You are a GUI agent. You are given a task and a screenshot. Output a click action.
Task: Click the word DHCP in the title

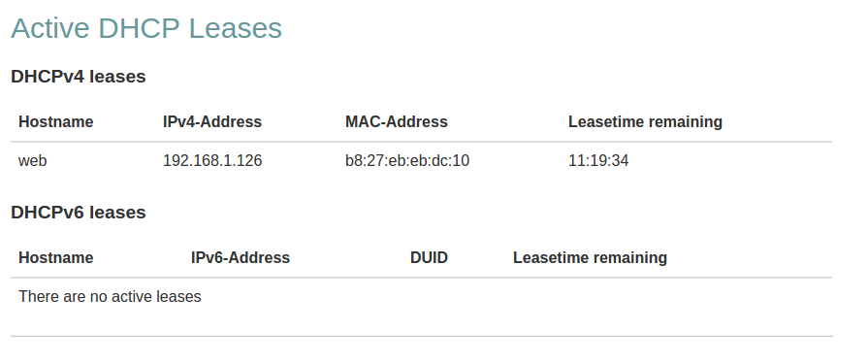coord(140,28)
